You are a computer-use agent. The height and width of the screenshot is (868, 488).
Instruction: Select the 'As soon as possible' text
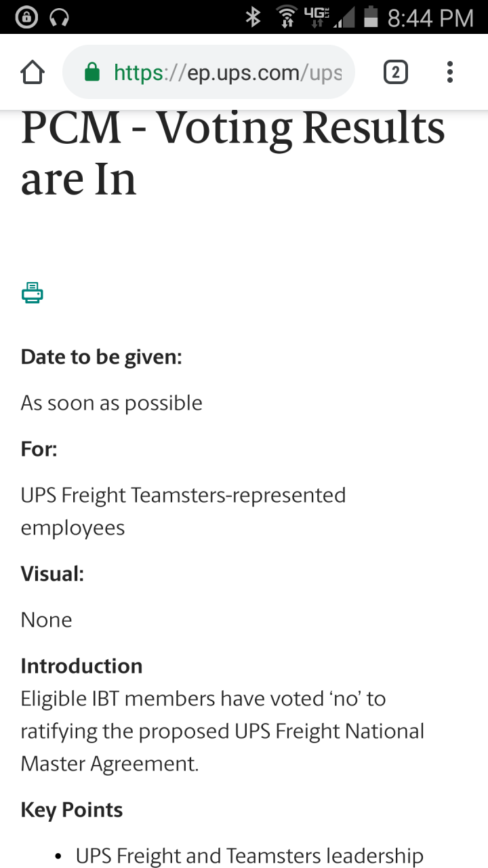point(112,403)
